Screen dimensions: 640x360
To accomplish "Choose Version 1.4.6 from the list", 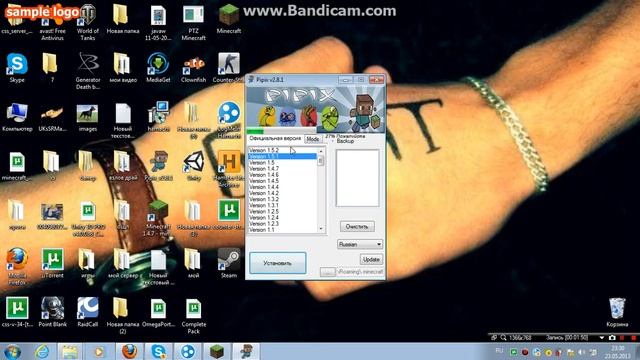I will [282, 175].
